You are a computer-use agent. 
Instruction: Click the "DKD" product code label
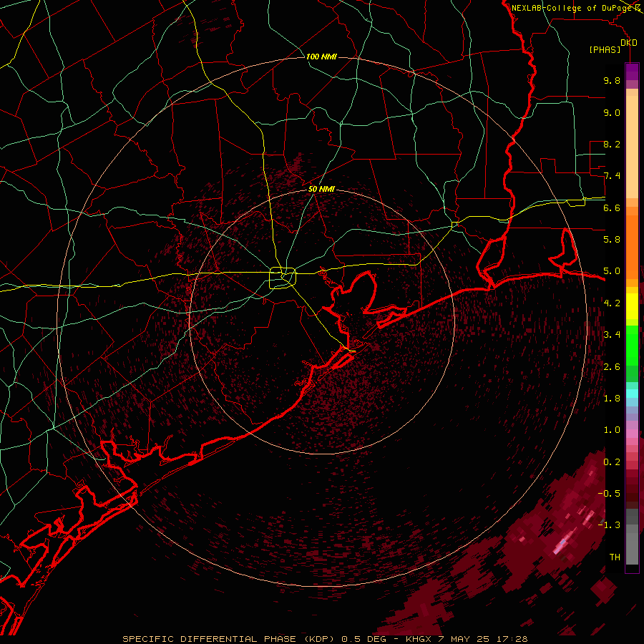point(629,43)
